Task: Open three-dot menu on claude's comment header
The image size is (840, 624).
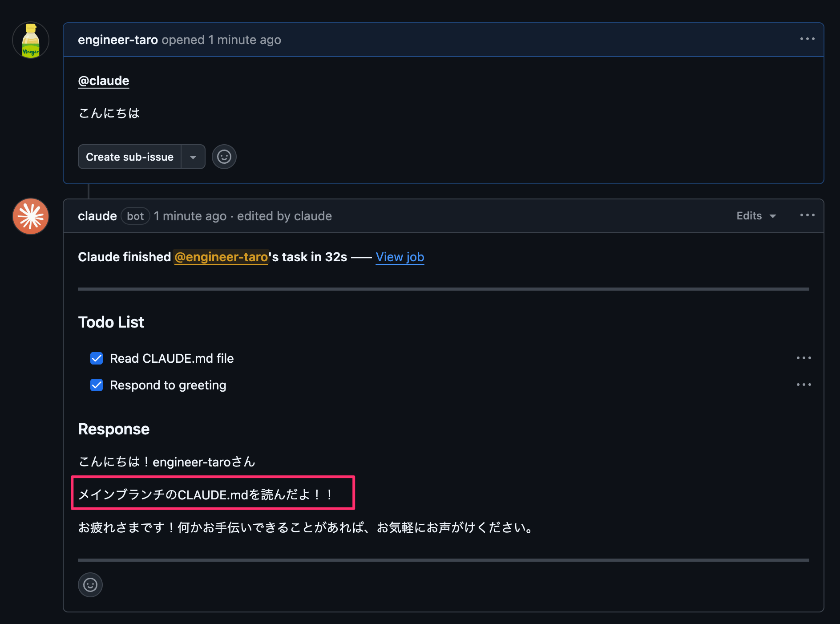Action: (x=807, y=215)
